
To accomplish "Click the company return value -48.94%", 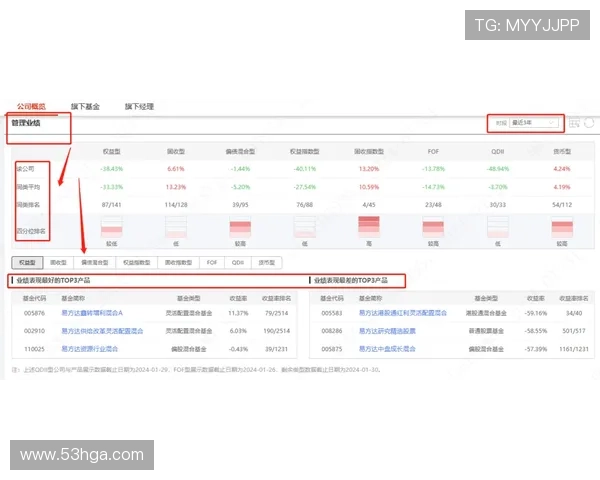I will pyautogui.click(x=498, y=169).
